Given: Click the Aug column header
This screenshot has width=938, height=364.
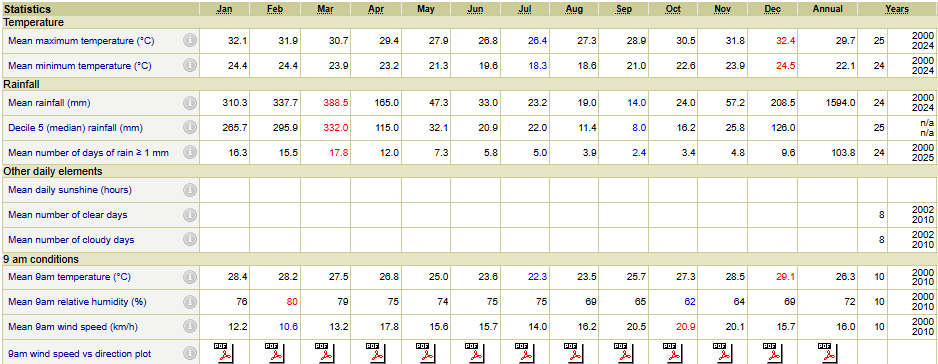Looking at the screenshot, I should tap(574, 9).
